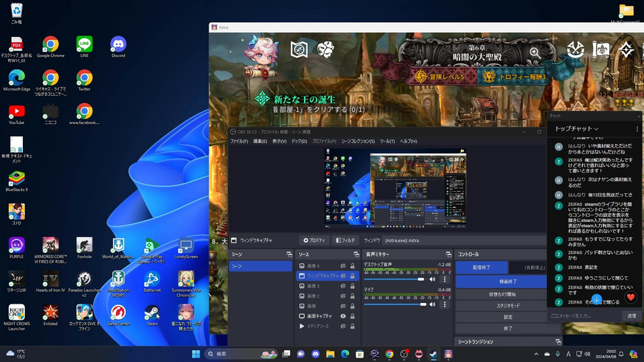Open the chat panel three-dot menu

pos(637,129)
